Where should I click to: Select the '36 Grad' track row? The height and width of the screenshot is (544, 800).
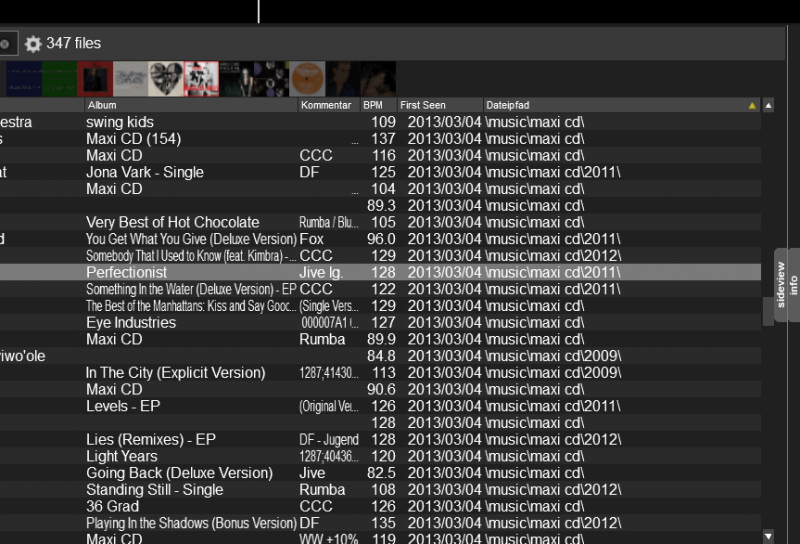380,506
